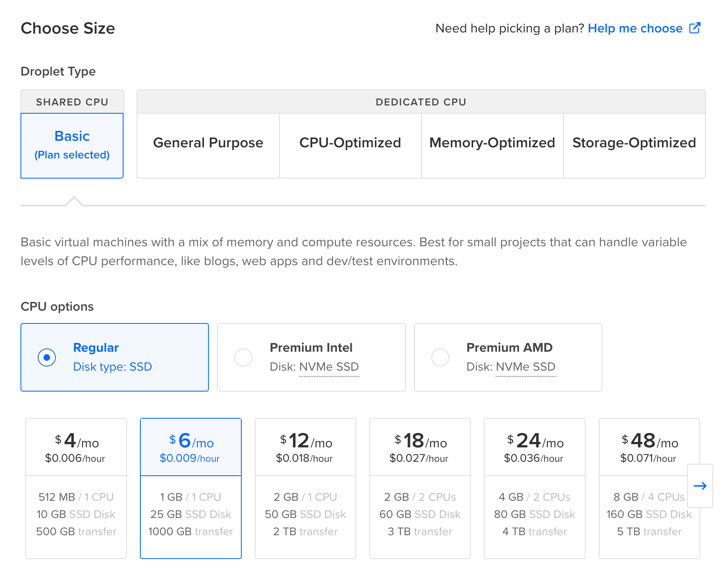The width and height of the screenshot is (728, 582).
Task: Click the DEDICATED CPU header
Action: pos(421,102)
